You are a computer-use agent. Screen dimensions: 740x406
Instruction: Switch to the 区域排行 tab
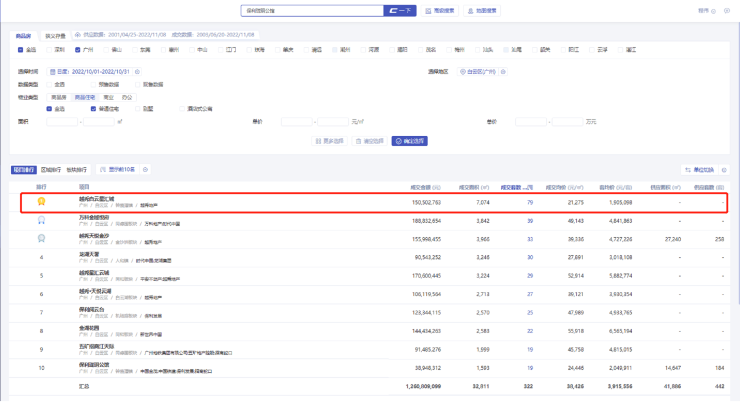(x=50, y=170)
